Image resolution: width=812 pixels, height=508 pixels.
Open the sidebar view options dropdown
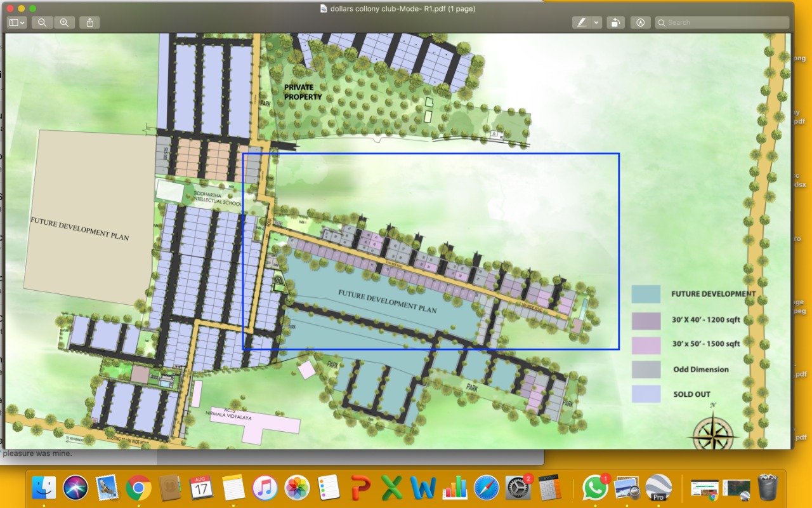[17, 22]
